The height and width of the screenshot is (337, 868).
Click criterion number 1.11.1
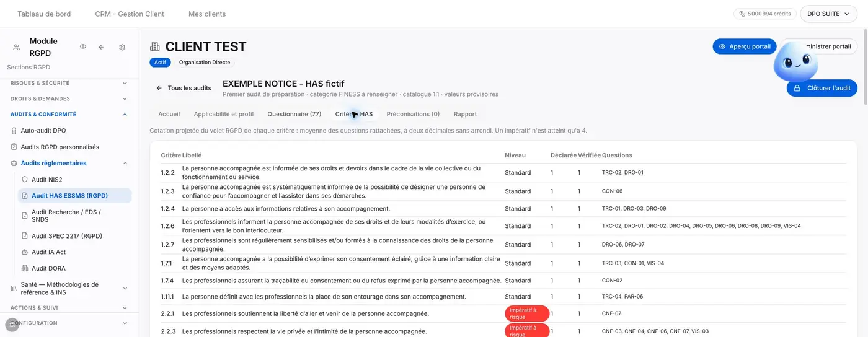[x=167, y=297]
